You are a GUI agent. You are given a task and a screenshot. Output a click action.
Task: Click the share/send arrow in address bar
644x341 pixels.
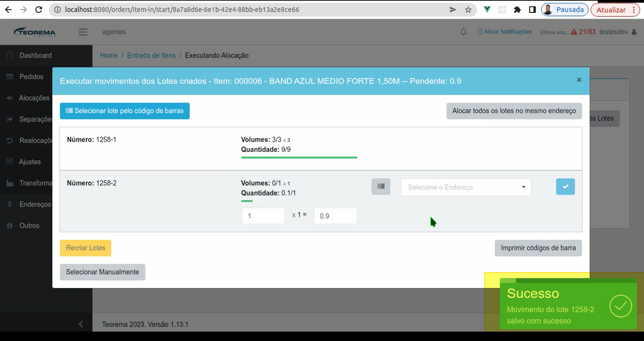[453, 10]
